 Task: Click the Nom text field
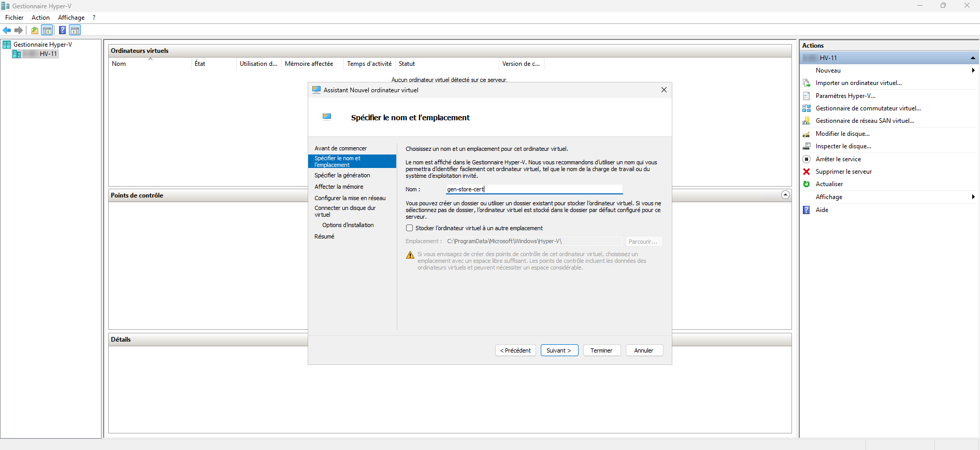click(534, 189)
